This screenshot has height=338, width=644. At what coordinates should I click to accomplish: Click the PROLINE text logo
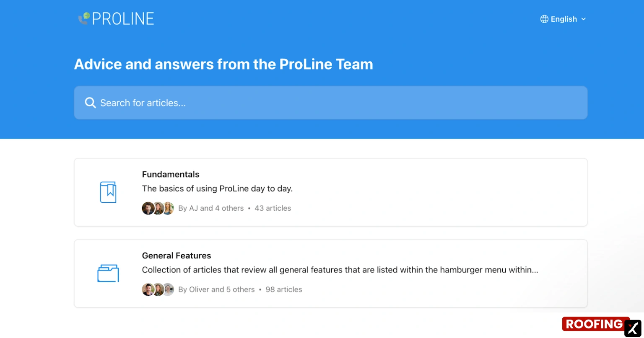coord(123,18)
